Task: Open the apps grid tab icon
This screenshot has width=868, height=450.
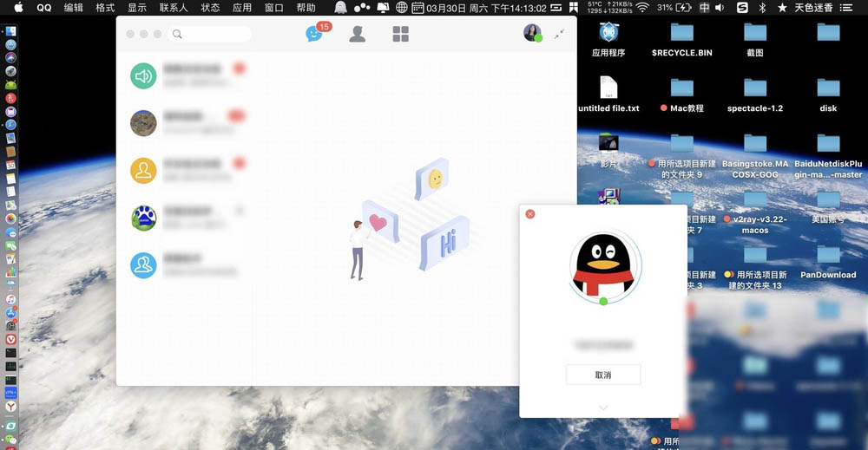Action: [400, 35]
